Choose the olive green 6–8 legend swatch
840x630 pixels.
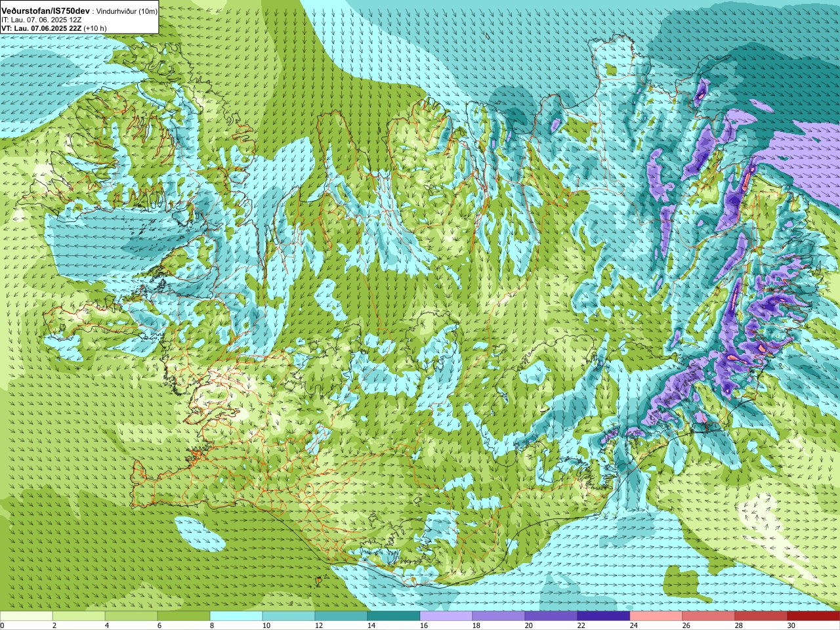[x=184, y=616]
